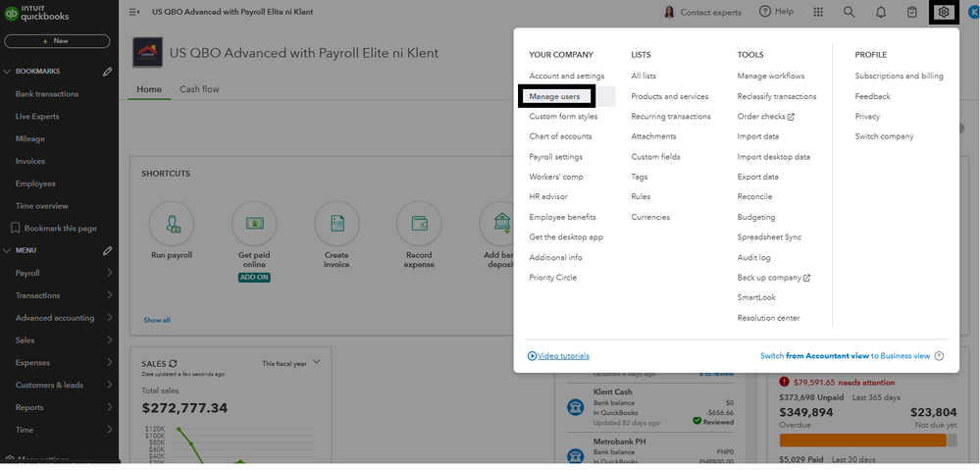Open Mileage bookmark

click(30, 138)
